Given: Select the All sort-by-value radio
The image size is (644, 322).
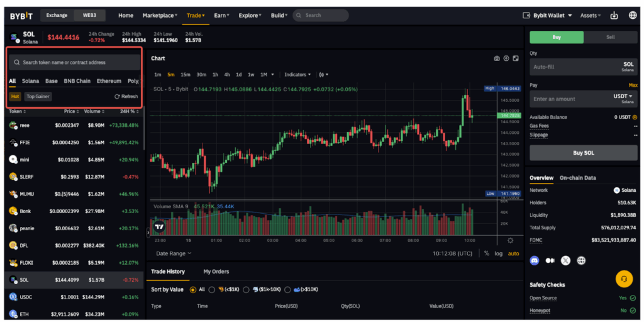Looking at the screenshot, I should coord(192,289).
